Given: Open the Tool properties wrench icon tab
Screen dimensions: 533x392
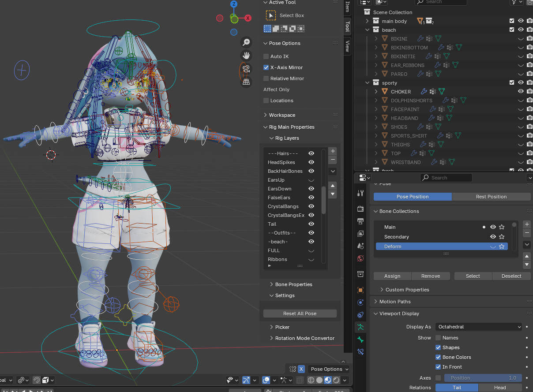Looking at the screenshot, I should coord(360,193).
